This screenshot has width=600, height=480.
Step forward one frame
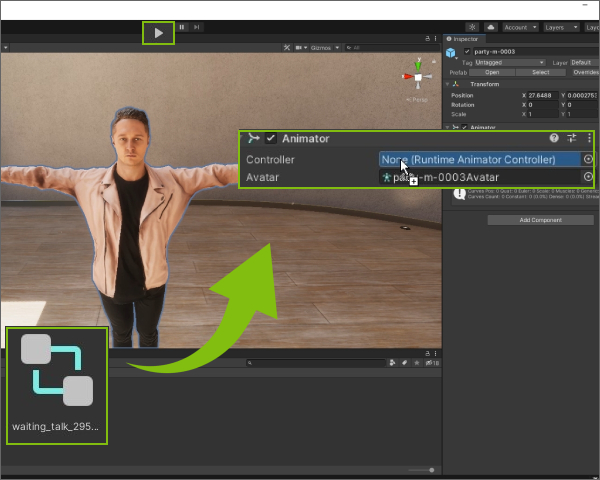[197, 27]
